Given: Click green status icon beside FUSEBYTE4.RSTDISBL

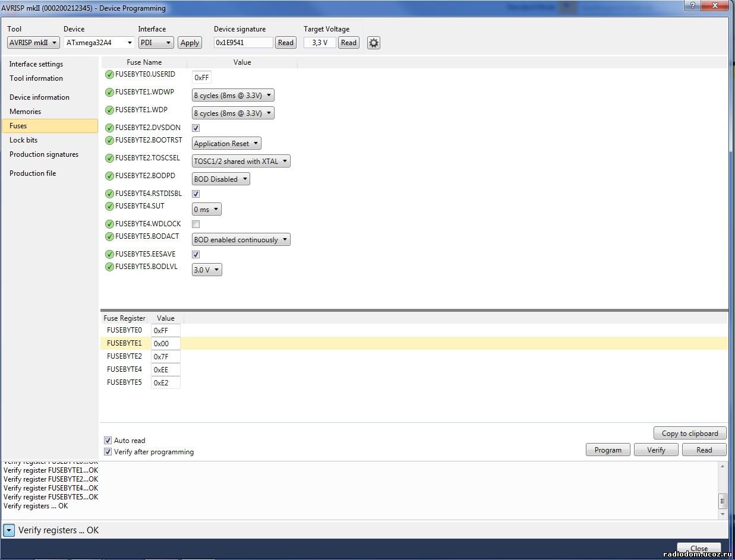Looking at the screenshot, I should tap(109, 194).
